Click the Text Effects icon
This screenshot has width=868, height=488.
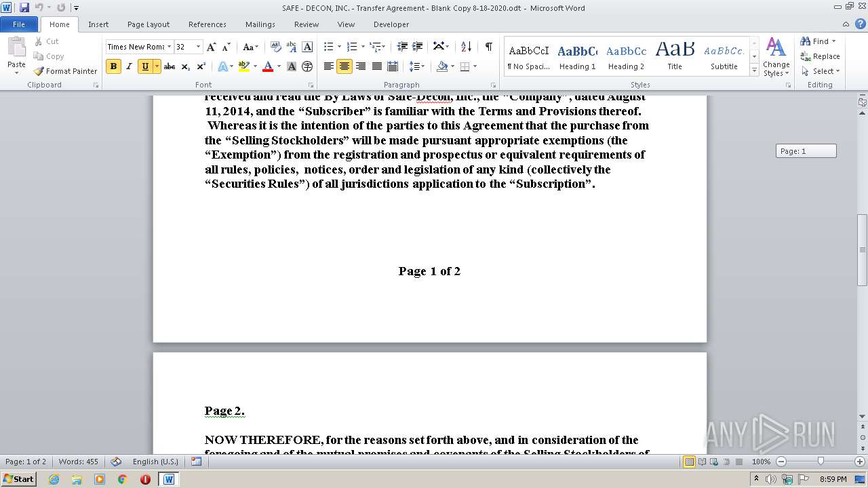pyautogui.click(x=222, y=66)
